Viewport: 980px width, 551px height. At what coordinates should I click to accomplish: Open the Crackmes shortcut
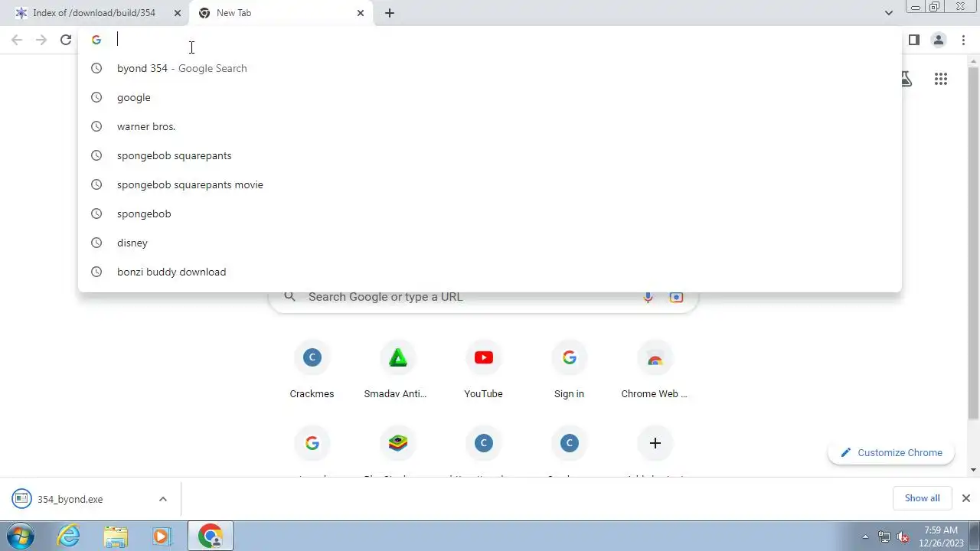312,370
